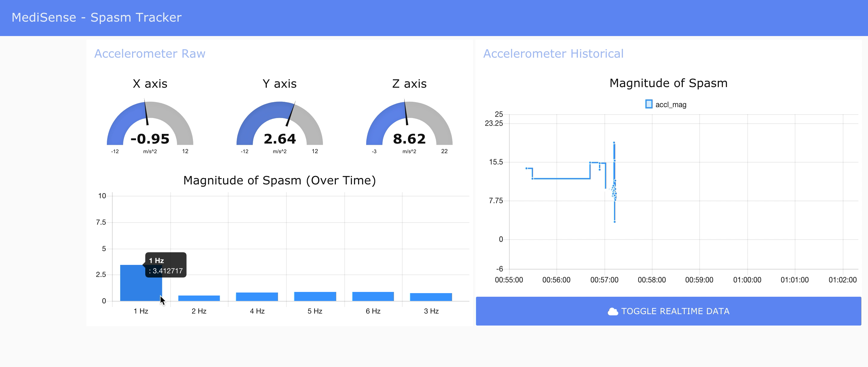Click the TOGGLE REALTIME DATA button
This screenshot has width=868, height=367.
[x=668, y=311]
